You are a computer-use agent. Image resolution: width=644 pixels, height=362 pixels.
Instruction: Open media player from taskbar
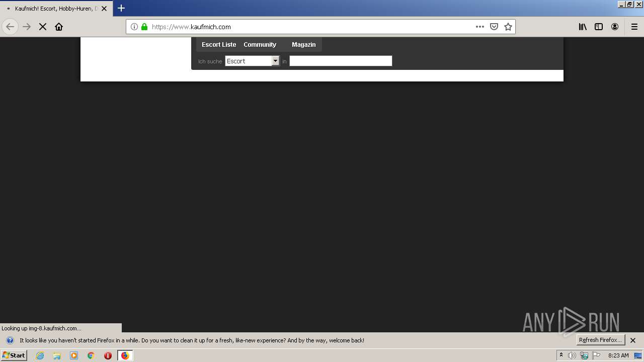pyautogui.click(x=74, y=355)
